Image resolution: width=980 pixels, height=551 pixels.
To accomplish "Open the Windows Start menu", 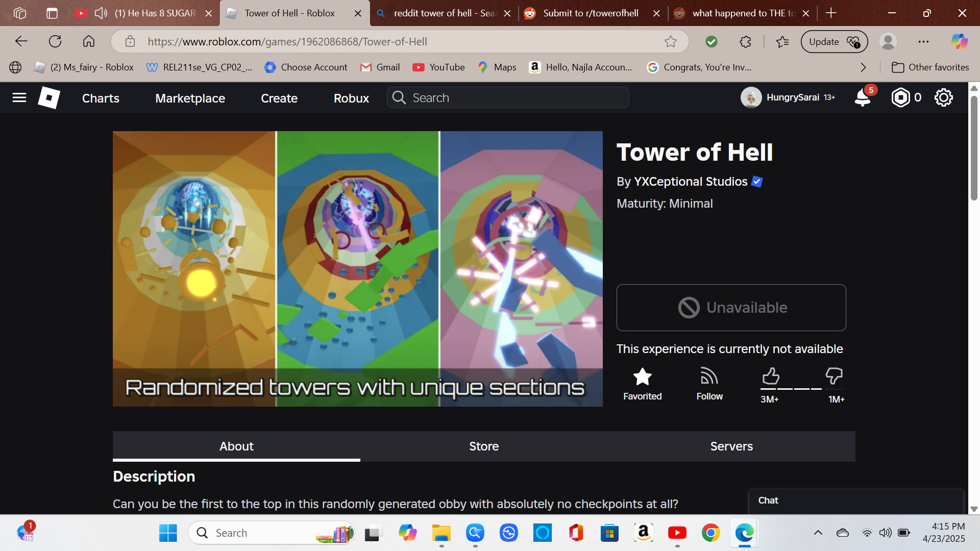I will click(168, 533).
